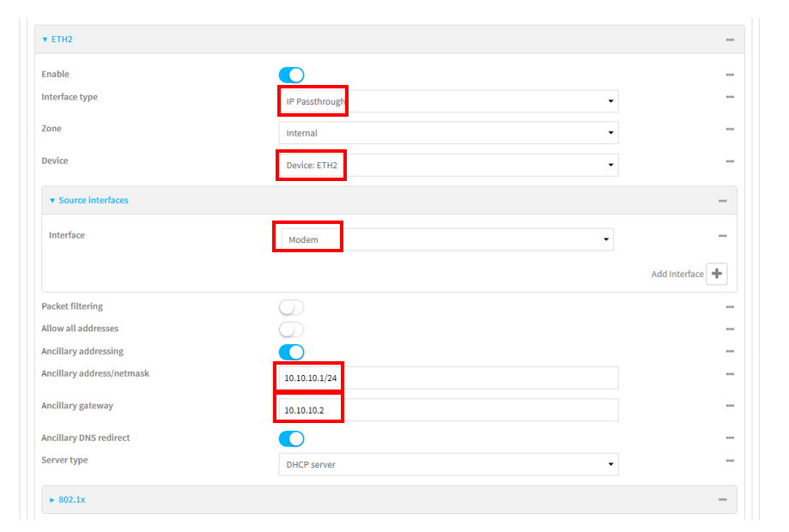Image resolution: width=789 pixels, height=532 pixels.
Task: Click the Ancillary address/netmask field
Action: tap(447, 378)
